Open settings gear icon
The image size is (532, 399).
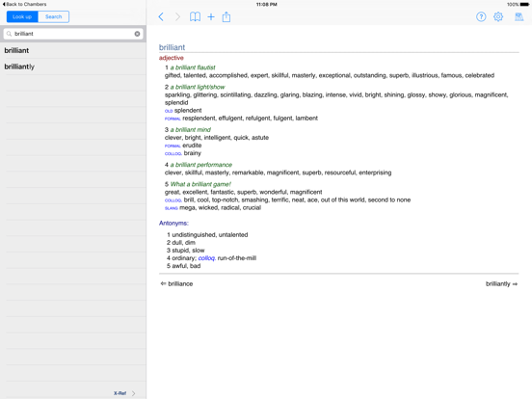(498, 16)
